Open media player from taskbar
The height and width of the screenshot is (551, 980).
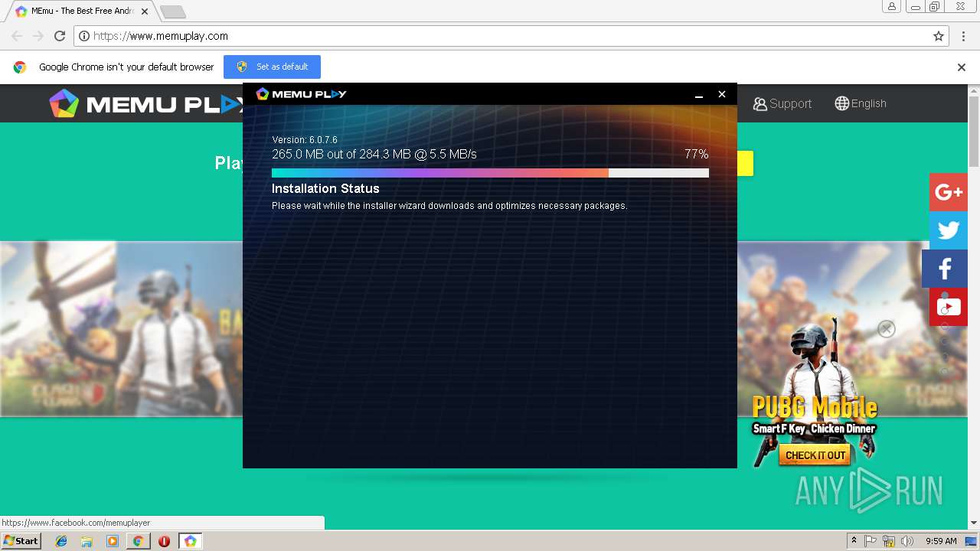click(x=113, y=541)
